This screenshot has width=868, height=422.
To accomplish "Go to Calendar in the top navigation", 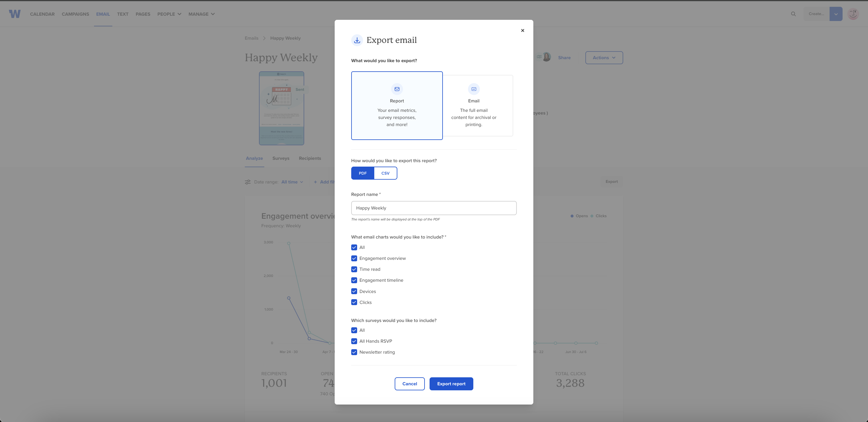I will click(x=42, y=14).
